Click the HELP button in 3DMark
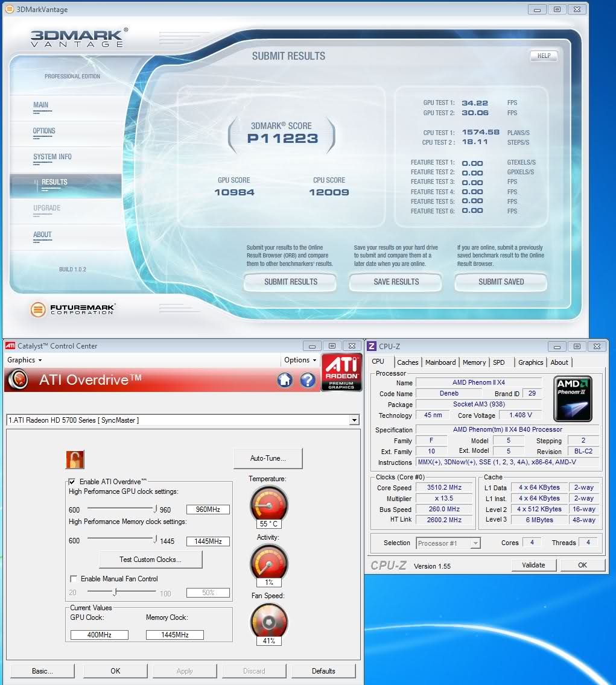 544,55
